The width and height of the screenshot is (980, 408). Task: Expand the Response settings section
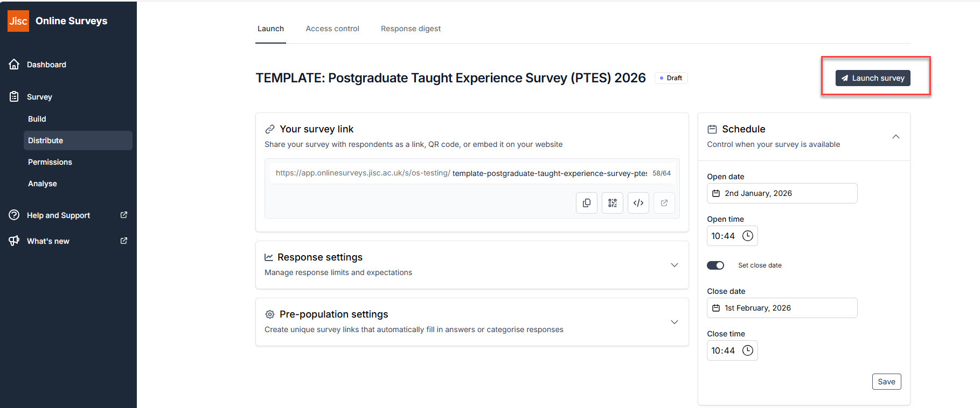click(674, 265)
